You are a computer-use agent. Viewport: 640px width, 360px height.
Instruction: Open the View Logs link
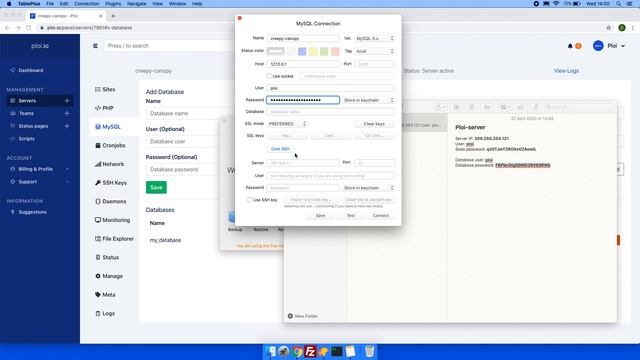coord(566,71)
